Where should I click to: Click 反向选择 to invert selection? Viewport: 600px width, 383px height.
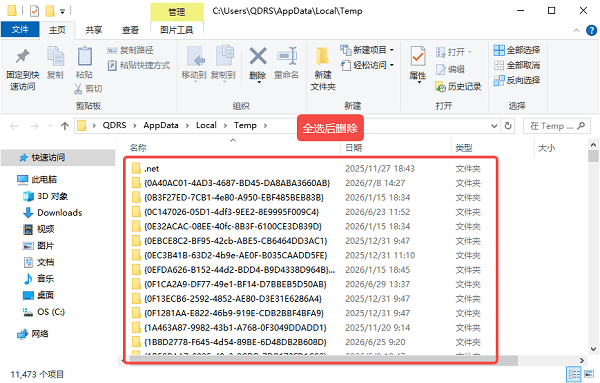pyautogui.click(x=517, y=80)
